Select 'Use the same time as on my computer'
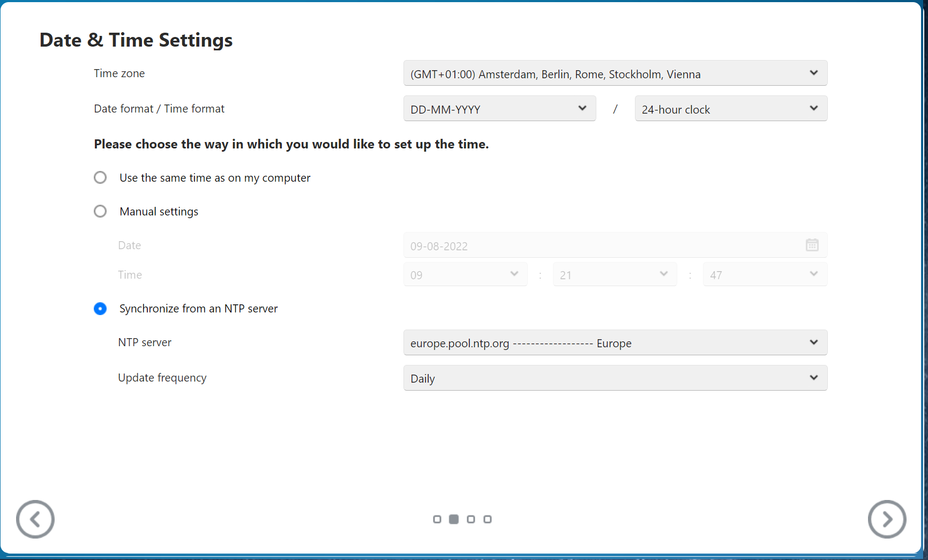928x560 pixels. [100, 177]
